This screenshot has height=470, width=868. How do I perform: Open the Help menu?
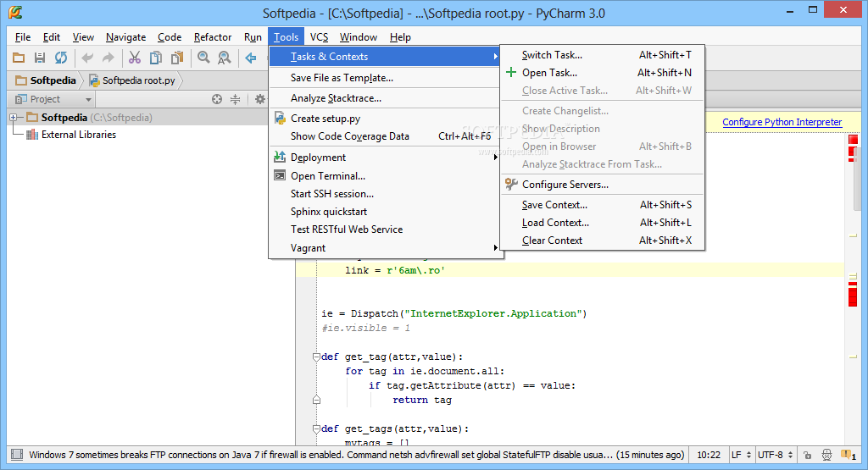(x=400, y=37)
